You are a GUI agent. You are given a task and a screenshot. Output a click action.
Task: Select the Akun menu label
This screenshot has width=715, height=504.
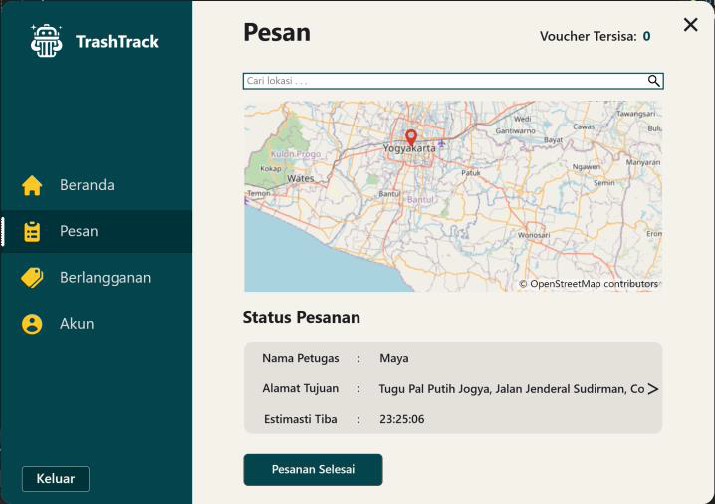(77, 324)
